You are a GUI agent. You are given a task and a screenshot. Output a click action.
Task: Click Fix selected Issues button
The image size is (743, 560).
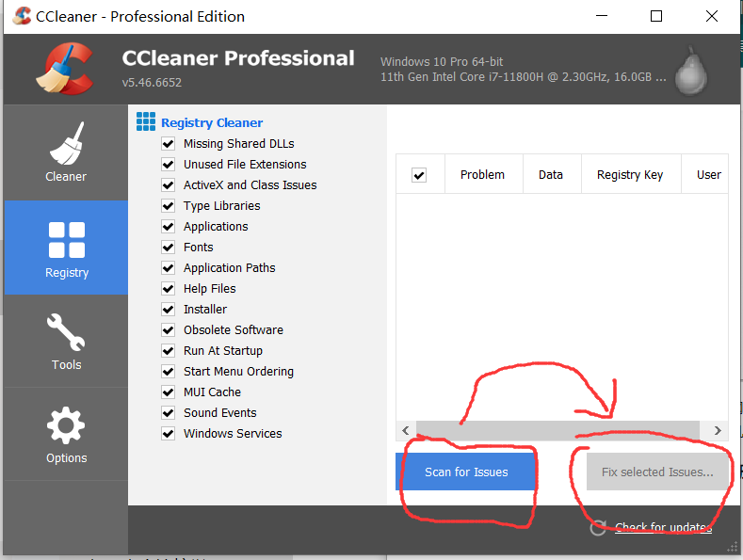point(657,472)
